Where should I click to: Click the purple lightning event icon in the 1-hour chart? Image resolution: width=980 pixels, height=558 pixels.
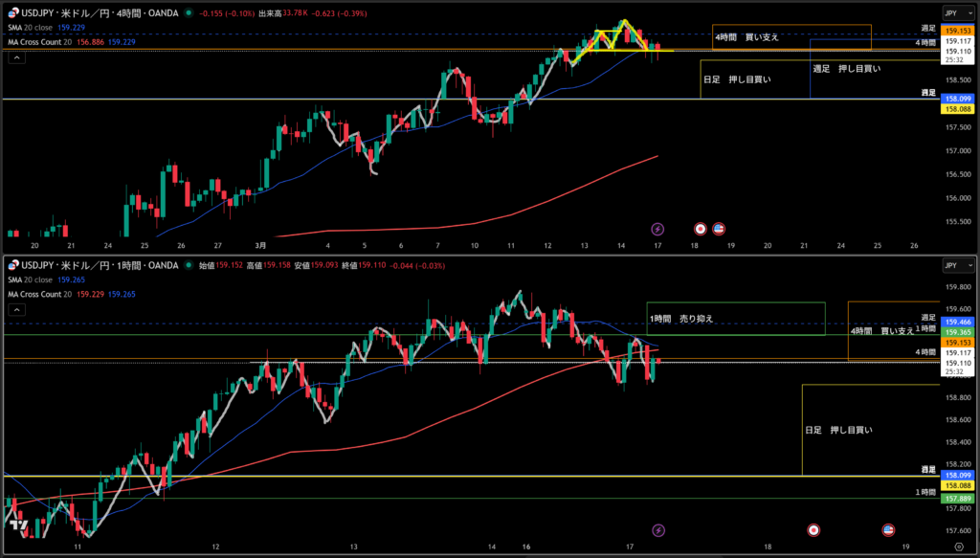pos(657,529)
